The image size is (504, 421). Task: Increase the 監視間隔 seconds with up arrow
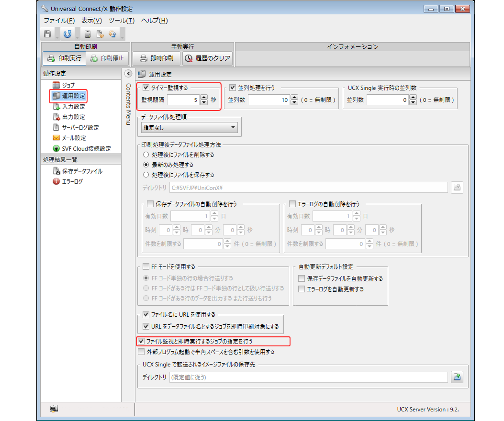pos(204,97)
